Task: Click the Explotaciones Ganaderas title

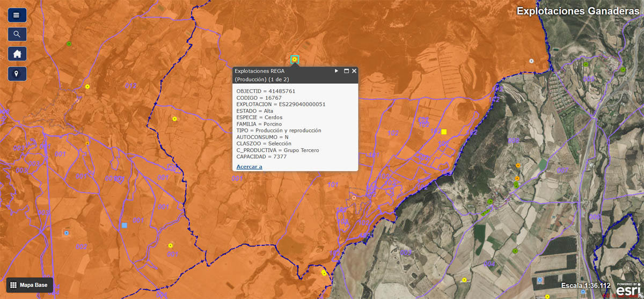Action: 576,11
